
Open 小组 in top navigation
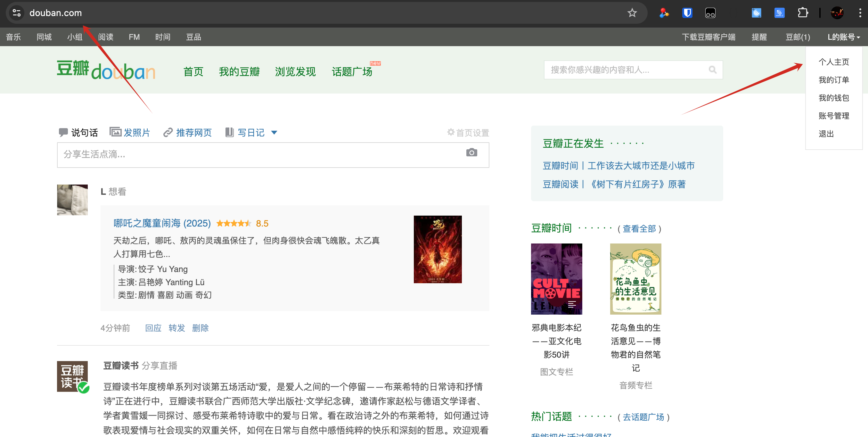tap(75, 37)
